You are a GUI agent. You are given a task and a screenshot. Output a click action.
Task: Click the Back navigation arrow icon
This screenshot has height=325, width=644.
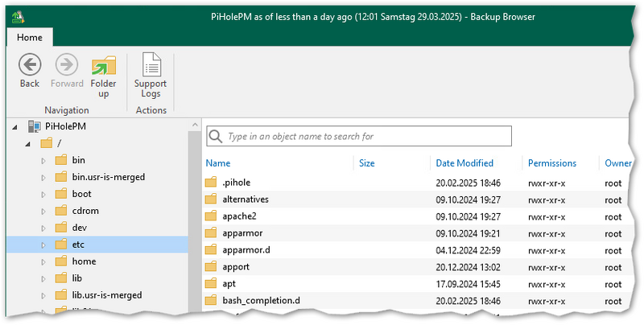coord(30,65)
